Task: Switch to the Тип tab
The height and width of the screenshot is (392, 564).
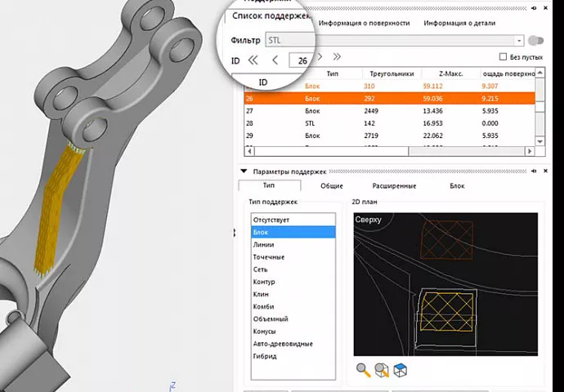Action: tap(269, 185)
